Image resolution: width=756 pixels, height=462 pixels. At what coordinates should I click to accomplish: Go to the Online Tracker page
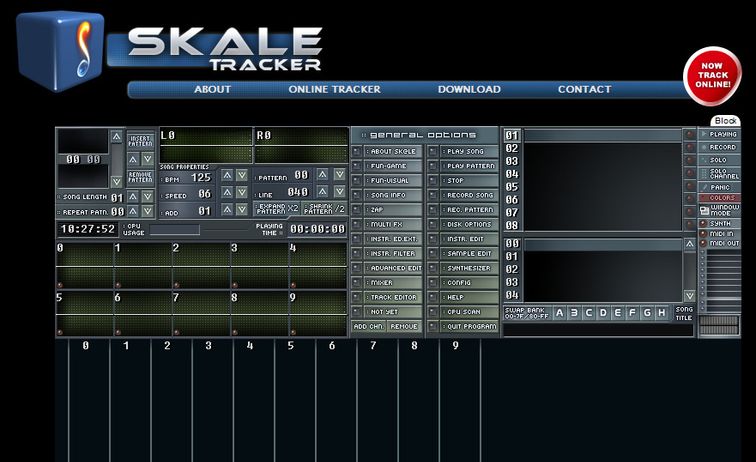334,89
